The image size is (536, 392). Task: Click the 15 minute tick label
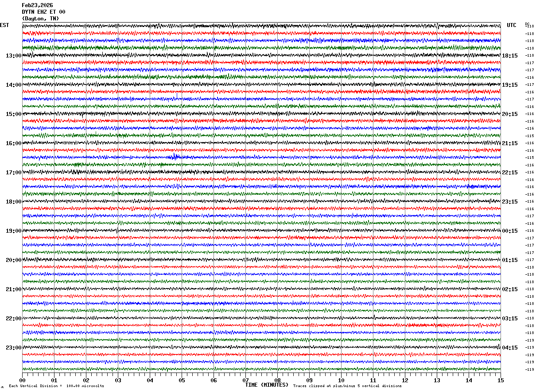501,380
